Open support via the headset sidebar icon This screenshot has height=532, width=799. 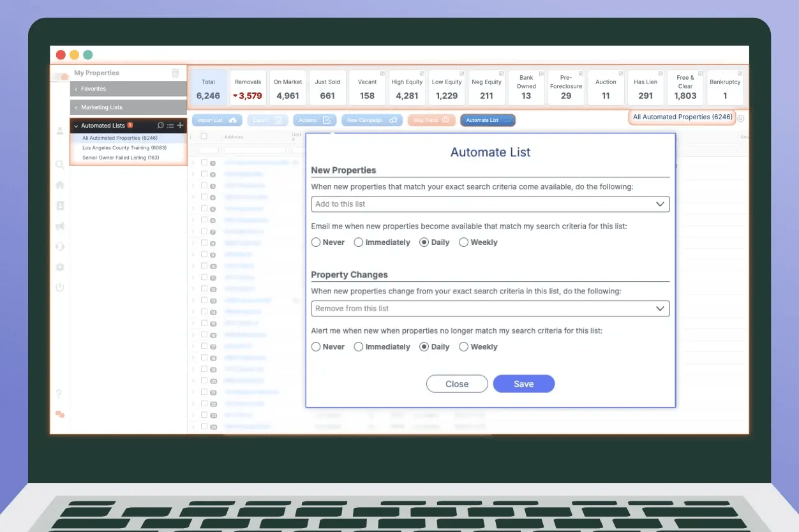pos(59,246)
